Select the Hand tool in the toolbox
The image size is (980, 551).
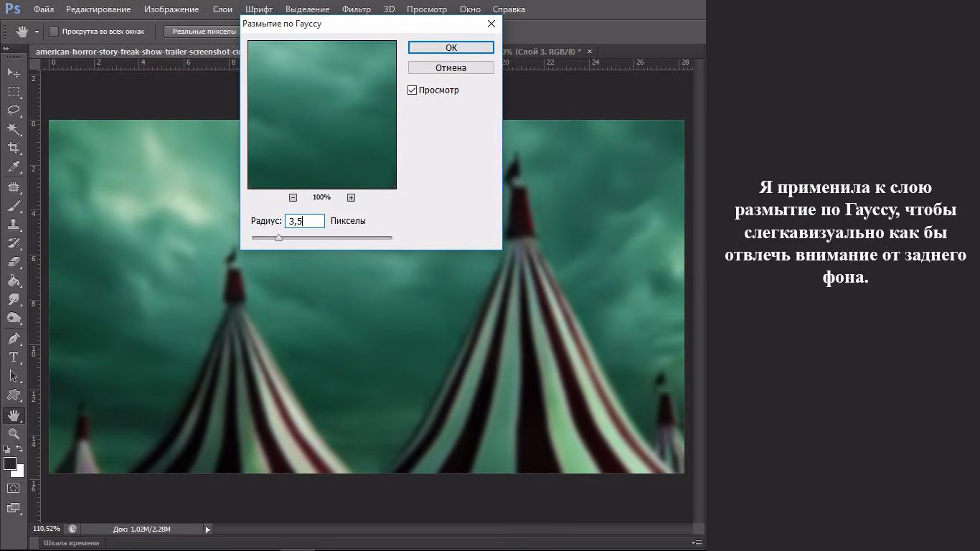(x=14, y=415)
